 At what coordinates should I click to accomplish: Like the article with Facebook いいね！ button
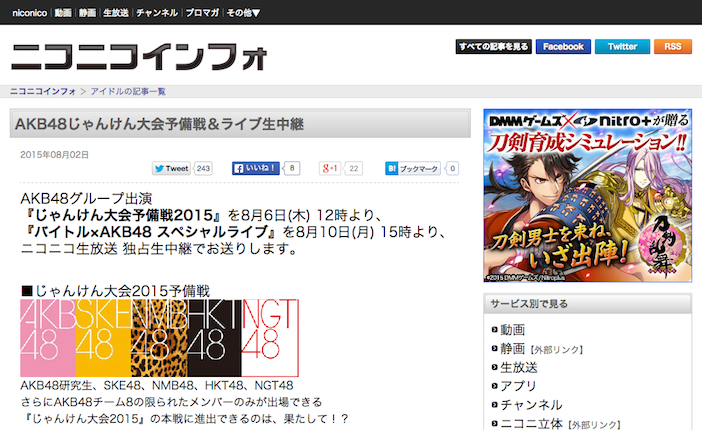(256, 168)
